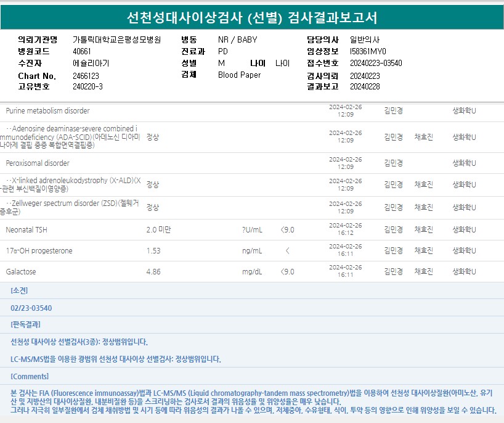Click the Chart No. value 2466123
The width and height of the screenshot is (504, 423).
(86, 76)
